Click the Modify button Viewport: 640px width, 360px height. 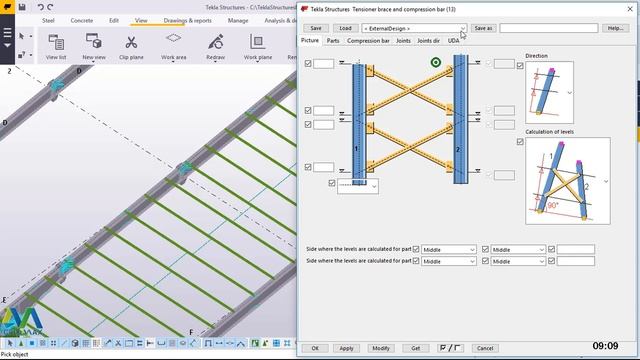coord(381,348)
